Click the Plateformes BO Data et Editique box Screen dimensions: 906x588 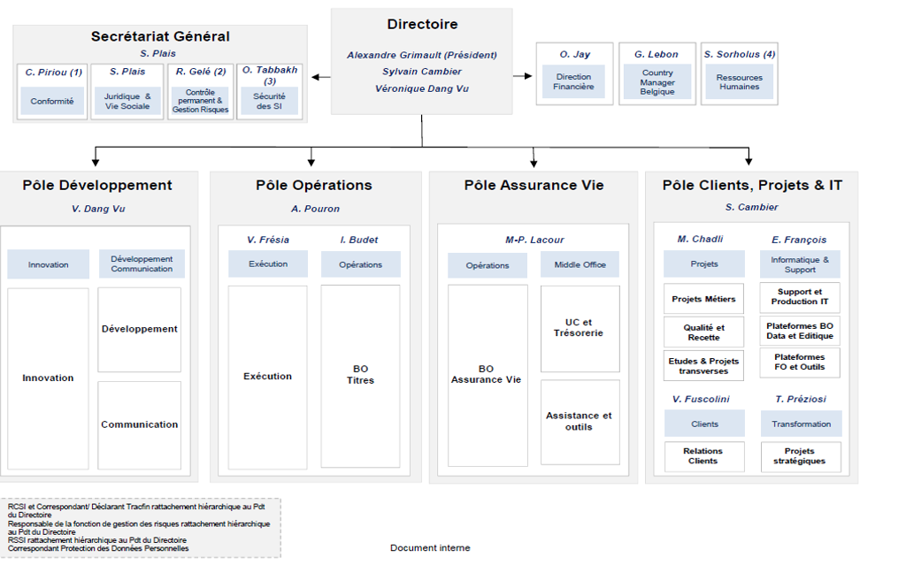(800, 331)
